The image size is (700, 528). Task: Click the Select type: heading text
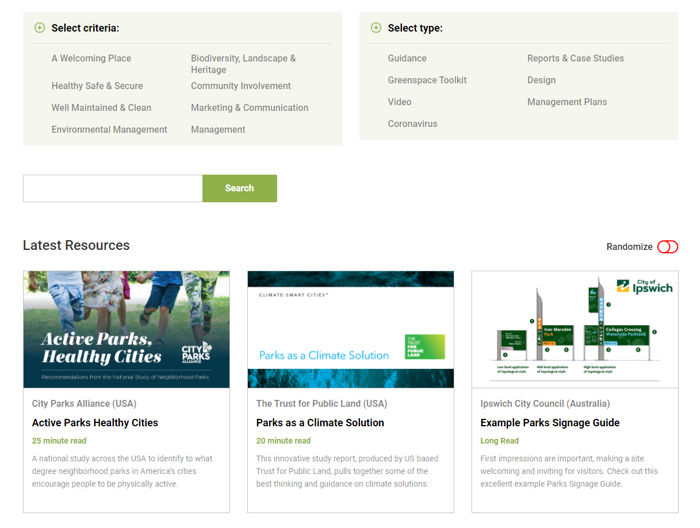(x=415, y=28)
